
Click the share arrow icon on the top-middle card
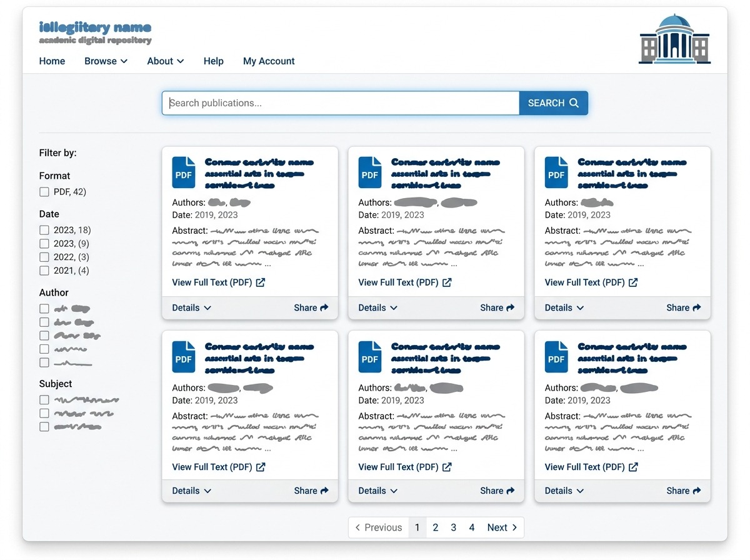pyautogui.click(x=511, y=307)
